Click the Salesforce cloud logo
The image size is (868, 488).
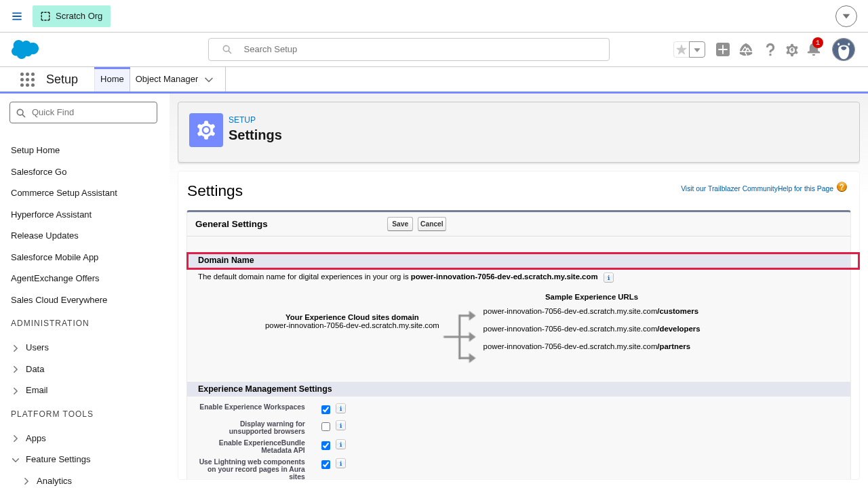click(25, 49)
